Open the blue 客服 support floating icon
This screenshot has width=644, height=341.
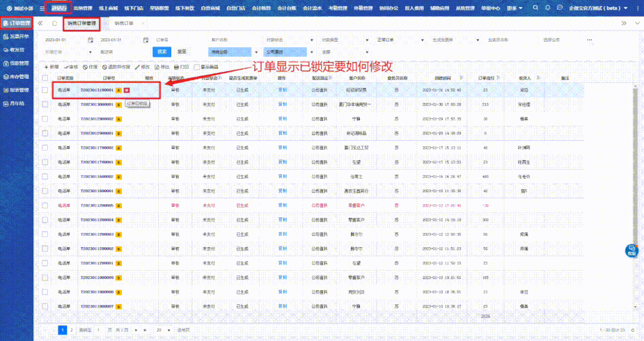631,250
